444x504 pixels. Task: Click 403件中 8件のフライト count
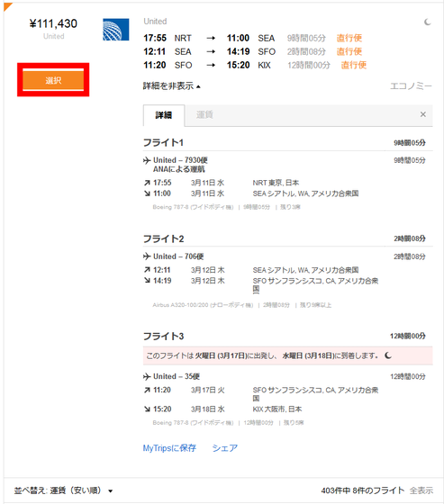[x=363, y=490]
